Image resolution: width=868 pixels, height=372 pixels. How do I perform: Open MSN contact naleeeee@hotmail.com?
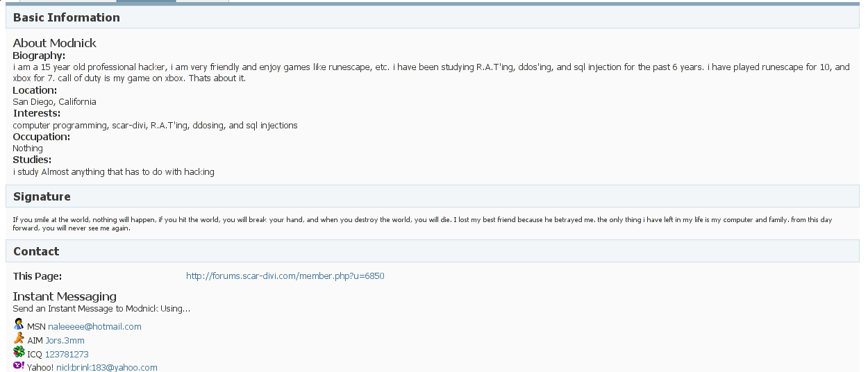(x=94, y=326)
